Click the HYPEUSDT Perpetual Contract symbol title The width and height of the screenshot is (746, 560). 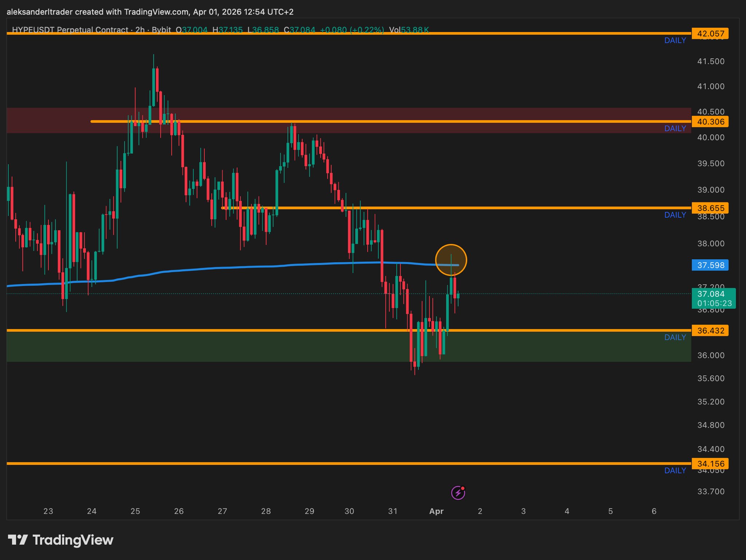click(70, 30)
